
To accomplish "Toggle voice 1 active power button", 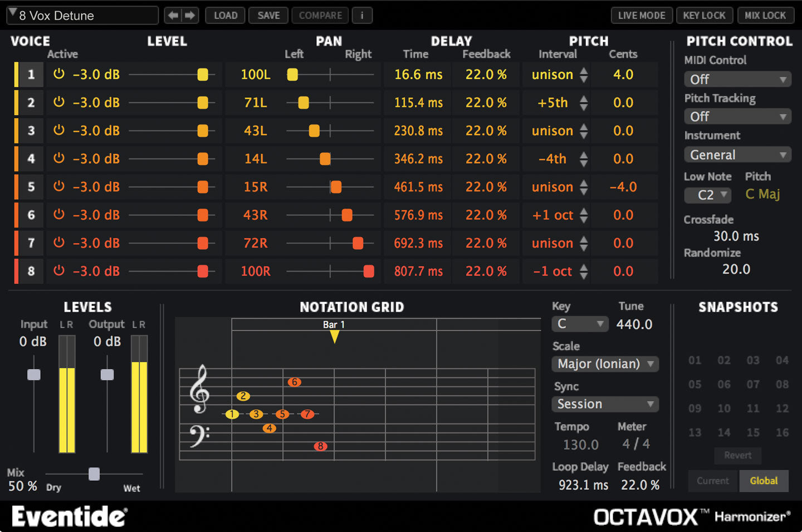I will 59,74.
